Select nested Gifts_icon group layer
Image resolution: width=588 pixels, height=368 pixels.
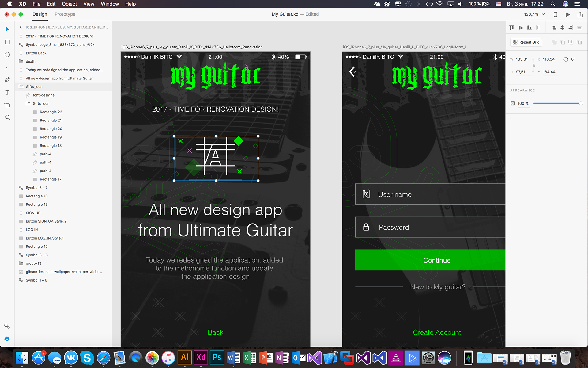coord(41,104)
